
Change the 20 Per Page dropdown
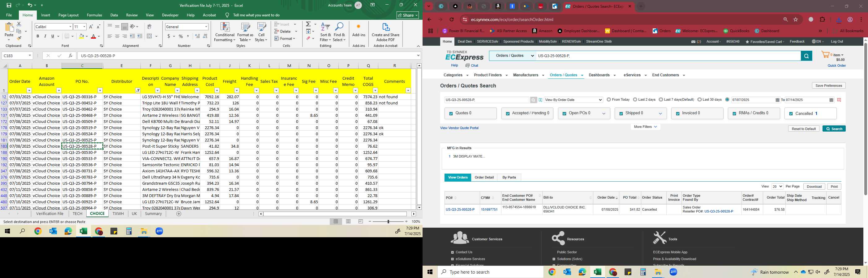[x=777, y=187]
